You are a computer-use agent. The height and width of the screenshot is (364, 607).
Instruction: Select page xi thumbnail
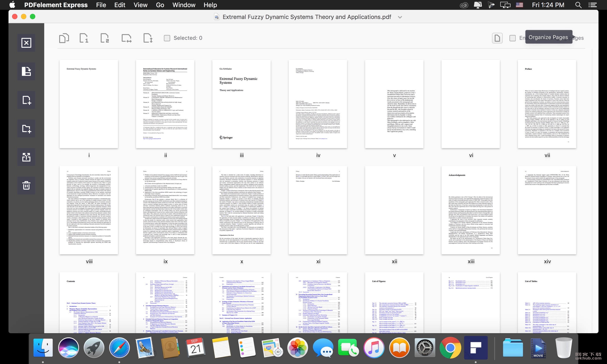click(318, 210)
